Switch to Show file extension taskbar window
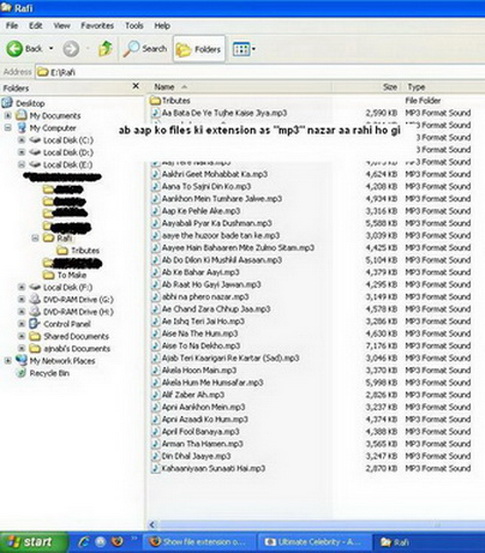This screenshot has height=553, width=485. pyautogui.click(x=199, y=542)
